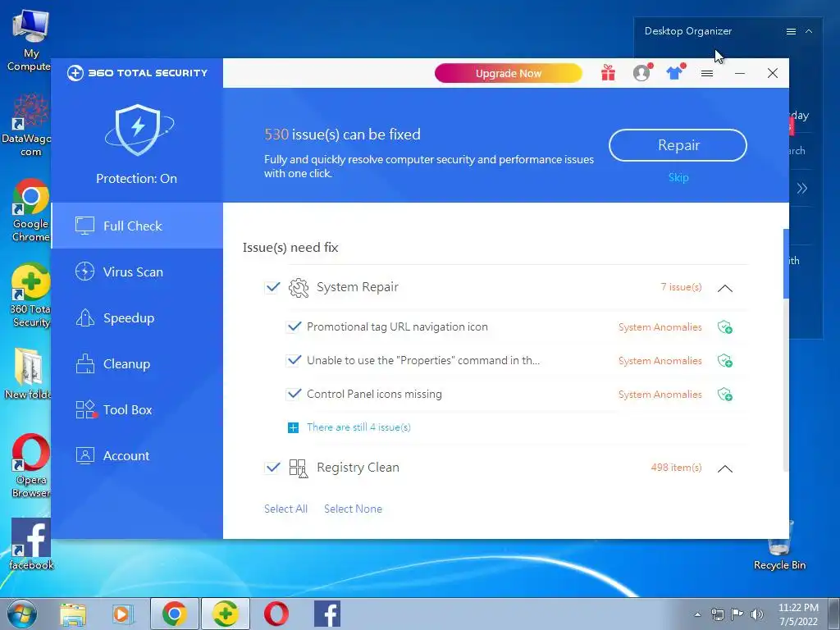Open the Cleanup section
The width and height of the screenshot is (840, 630).
(137, 363)
